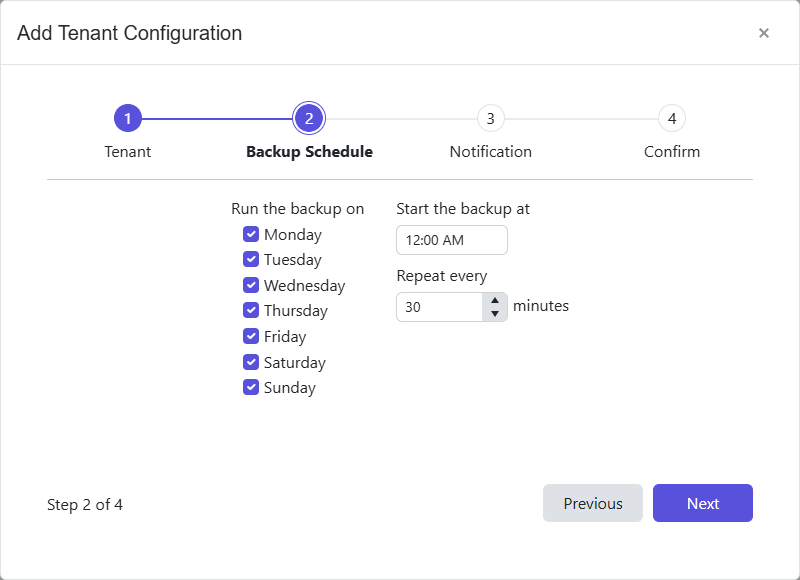Click the Confirm step label
The height and width of the screenshot is (580, 800).
[672, 151]
